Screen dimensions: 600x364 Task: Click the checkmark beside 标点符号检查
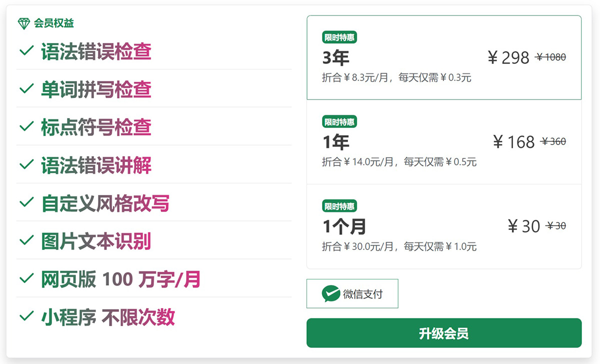tap(26, 127)
